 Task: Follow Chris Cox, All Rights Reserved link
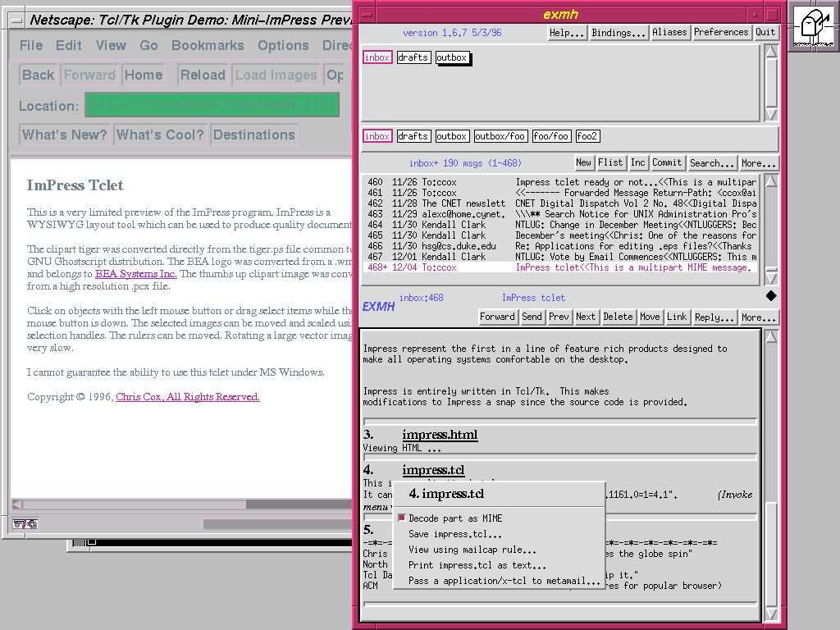click(188, 397)
